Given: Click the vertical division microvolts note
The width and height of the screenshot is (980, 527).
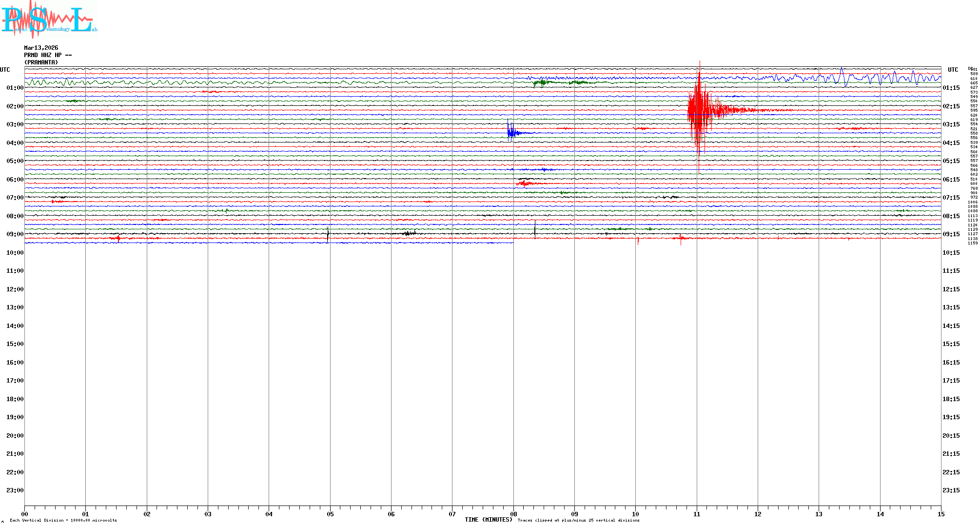Looking at the screenshot, I should (x=63, y=521).
